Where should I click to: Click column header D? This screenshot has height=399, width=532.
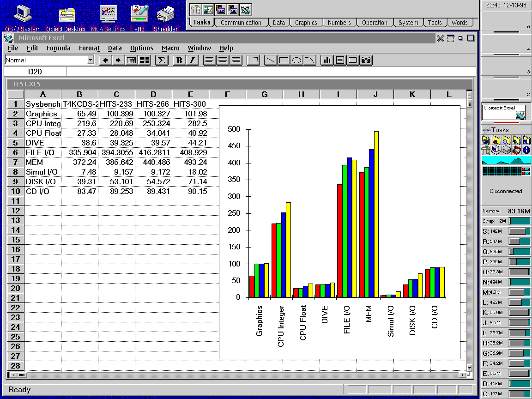[153, 94]
